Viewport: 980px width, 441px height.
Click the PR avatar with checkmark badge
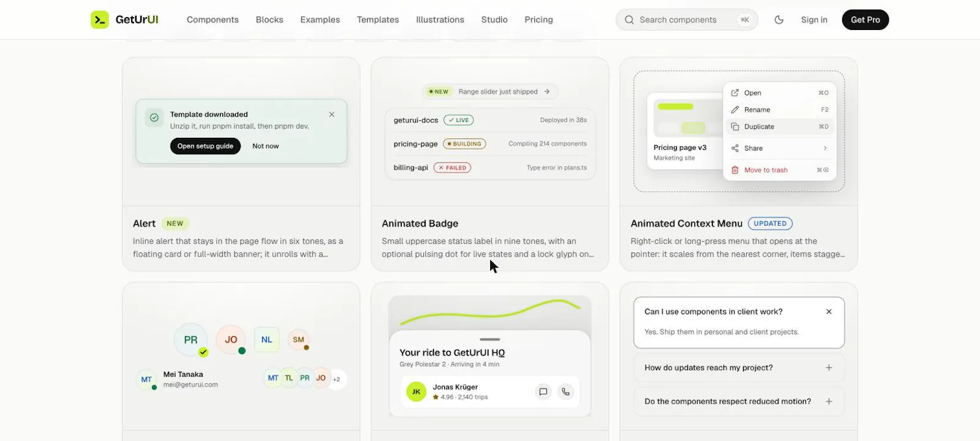pyautogui.click(x=191, y=340)
